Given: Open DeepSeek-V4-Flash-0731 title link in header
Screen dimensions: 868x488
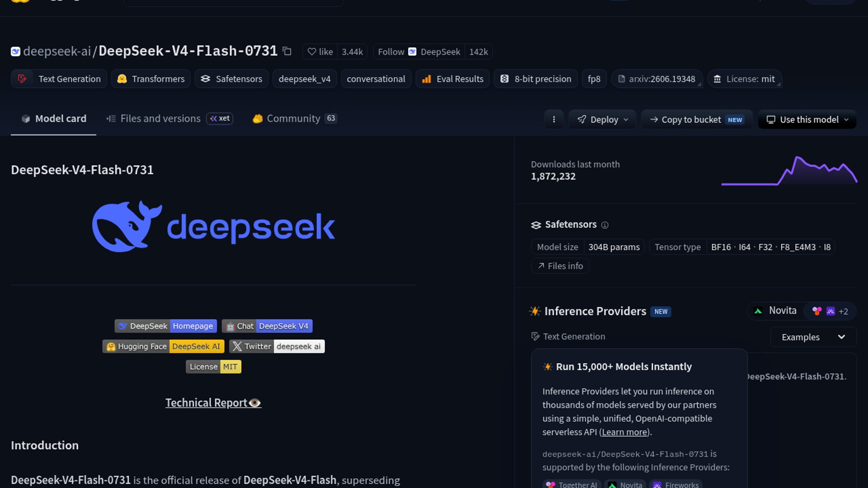Looking at the screenshot, I should click(188, 51).
